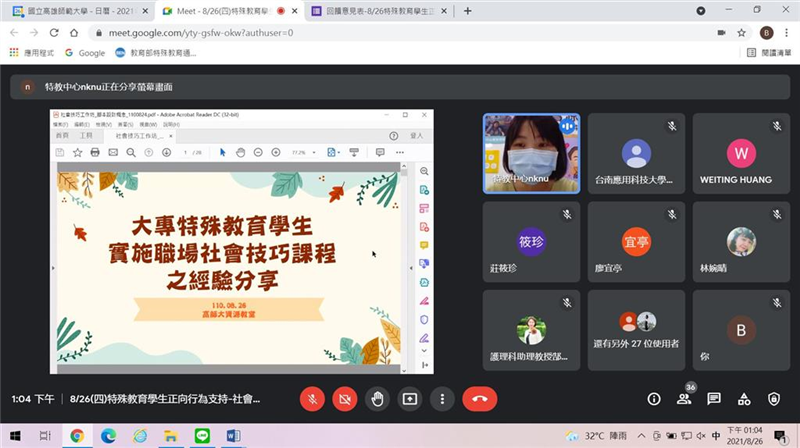Image resolution: width=800 pixels, height=448 pixels.
Task: Click the 特教中心nknu正在分享螢幕畫面 banner
Action: [400, 87]
